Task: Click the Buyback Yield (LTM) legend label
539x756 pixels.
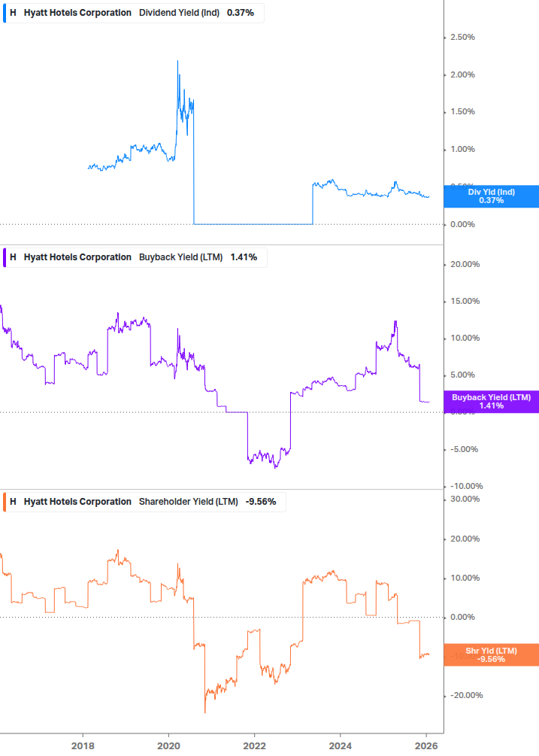Action: (180, 257)
